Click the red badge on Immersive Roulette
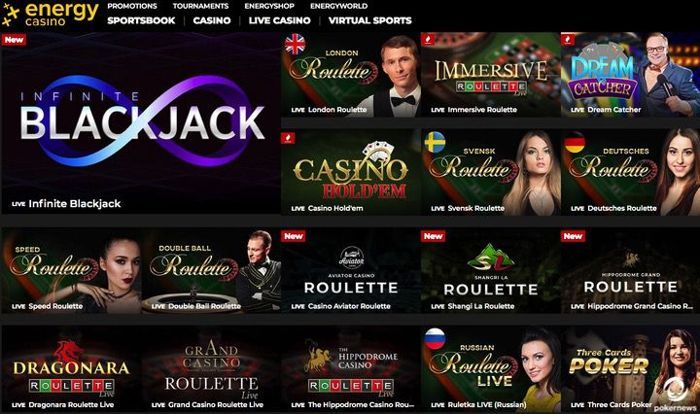 pos(428,39)
